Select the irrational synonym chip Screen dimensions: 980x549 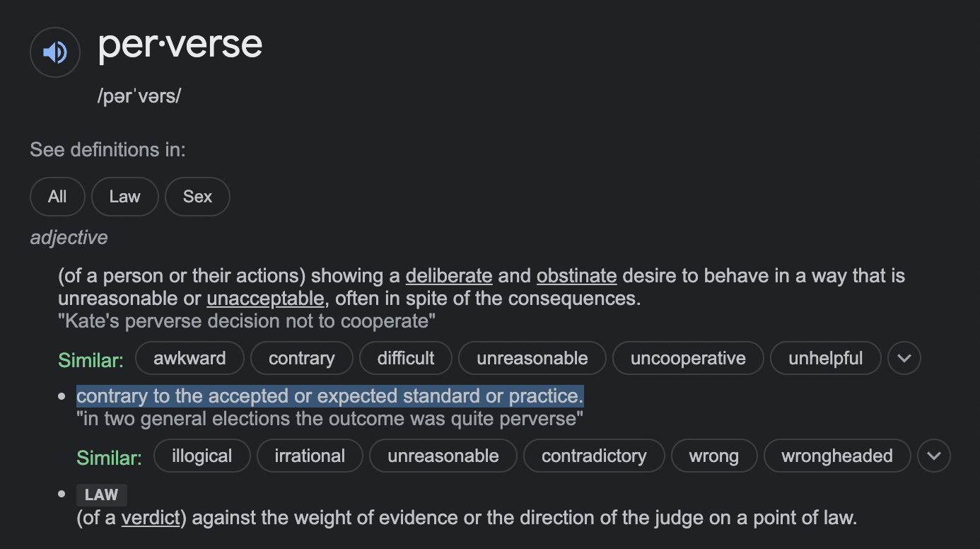tap(310, 456)
